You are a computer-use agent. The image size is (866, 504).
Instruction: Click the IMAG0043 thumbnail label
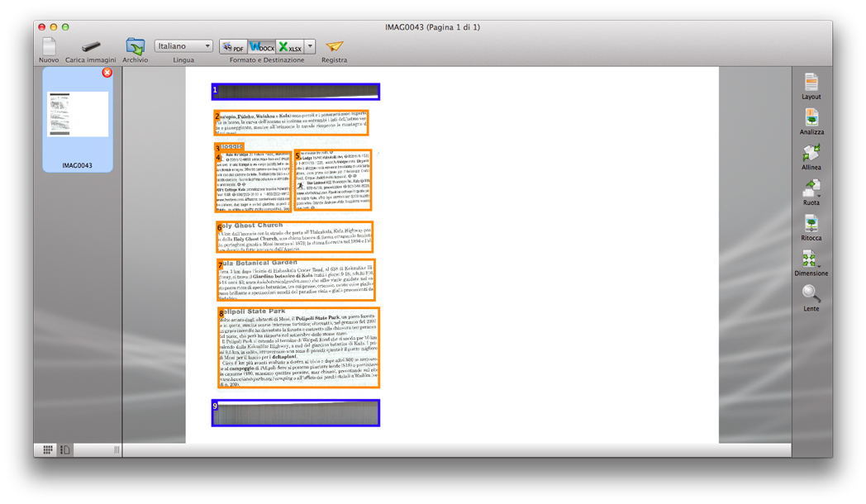[78, 165]
